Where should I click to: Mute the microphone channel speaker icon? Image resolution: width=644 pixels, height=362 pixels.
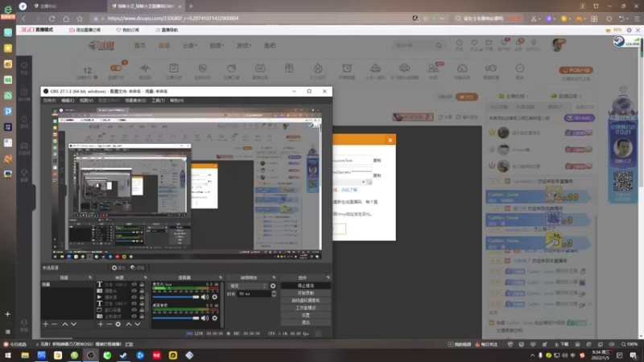(x=204, y=297)
